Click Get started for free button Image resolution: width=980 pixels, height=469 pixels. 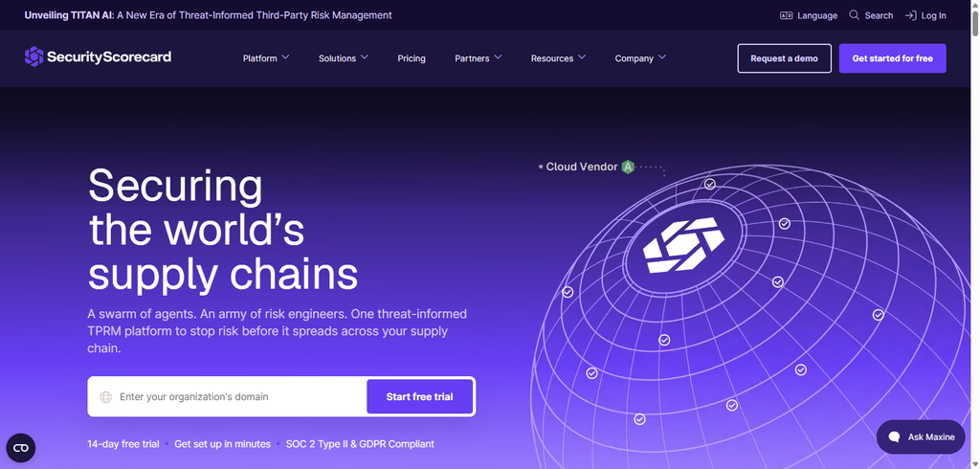click(893, 58)
